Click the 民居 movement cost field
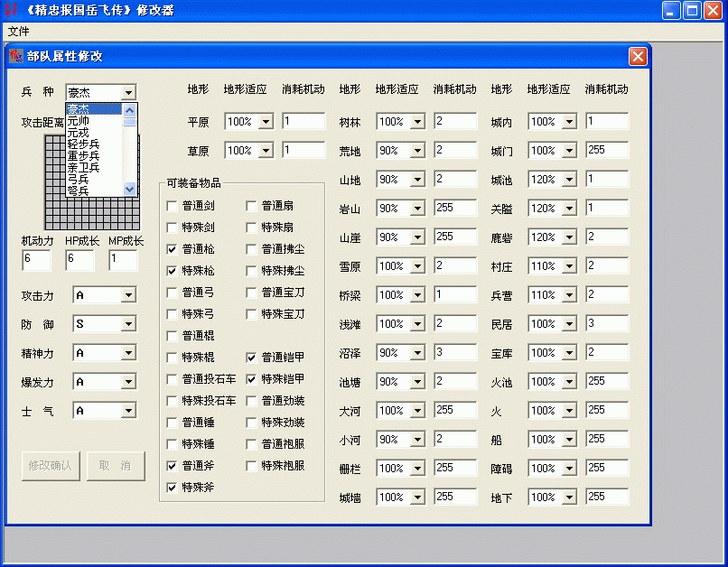Image resolution: width=728 pixels, height=567 pixels. [x=607, y=323]
